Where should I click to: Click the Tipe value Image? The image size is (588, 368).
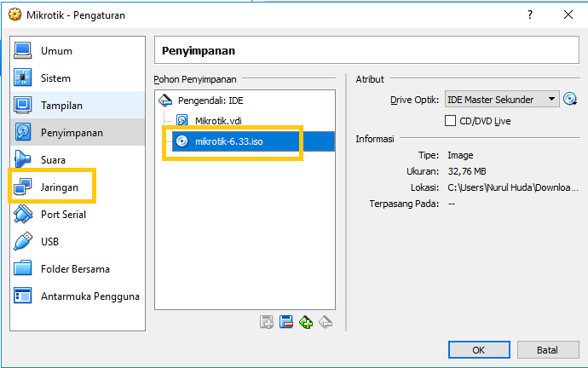tap(460, 155)
